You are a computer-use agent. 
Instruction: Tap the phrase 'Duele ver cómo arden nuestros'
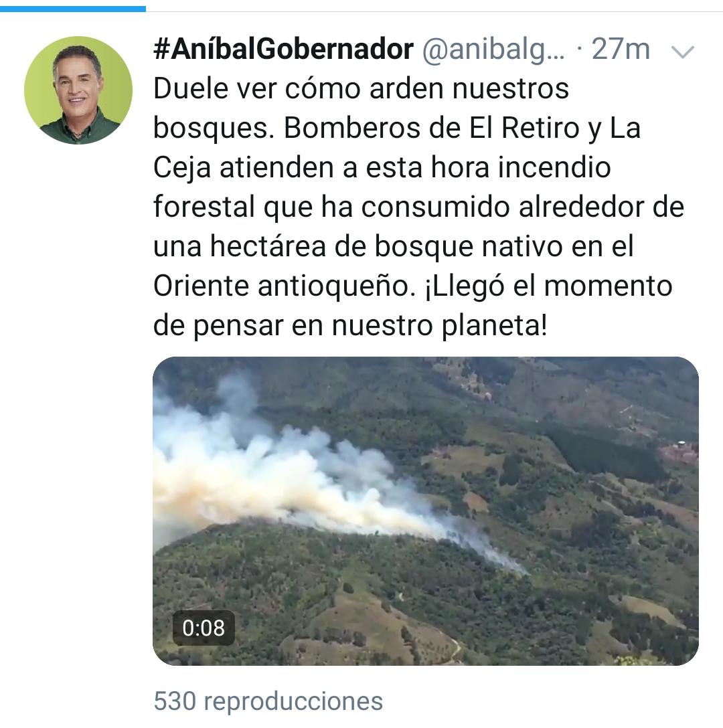[361, 88]
